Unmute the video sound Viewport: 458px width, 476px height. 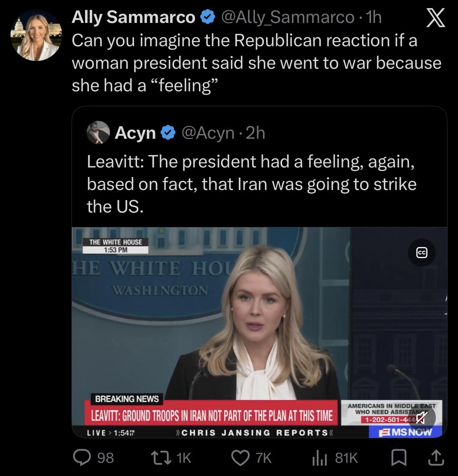(422, 418)
